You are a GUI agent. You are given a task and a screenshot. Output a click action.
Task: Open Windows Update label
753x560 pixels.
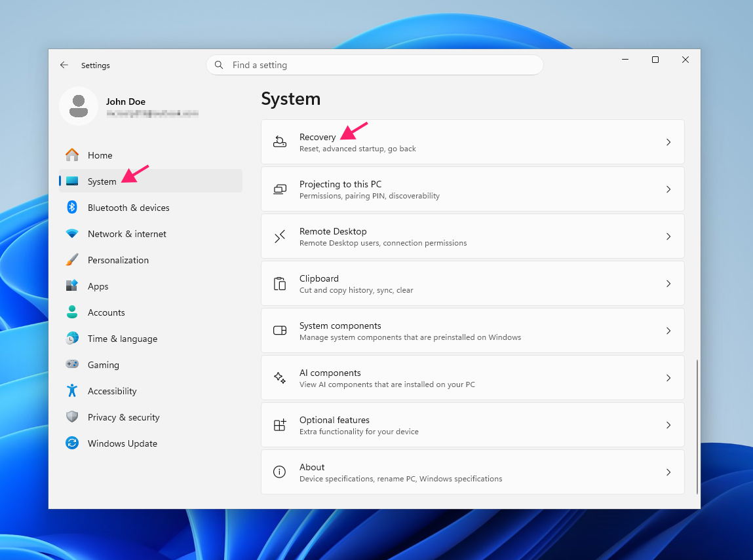[x=123, y=443]
